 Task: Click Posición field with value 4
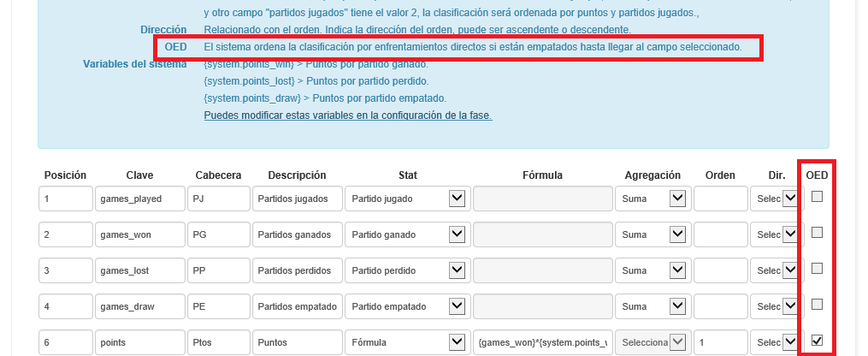(65, 306)
